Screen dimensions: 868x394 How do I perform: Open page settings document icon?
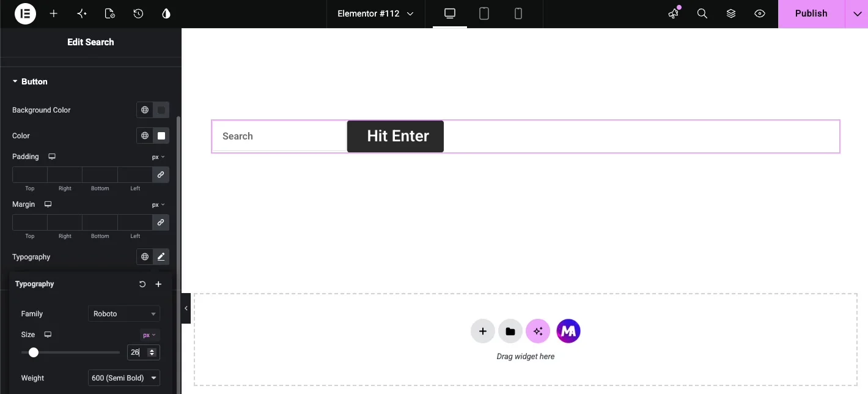click(110, 13)
